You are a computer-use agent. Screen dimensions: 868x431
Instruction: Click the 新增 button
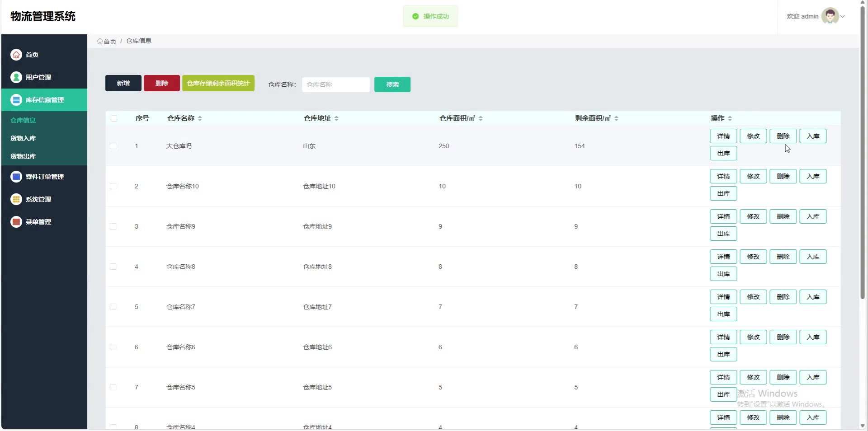click(x=123, y=83)
